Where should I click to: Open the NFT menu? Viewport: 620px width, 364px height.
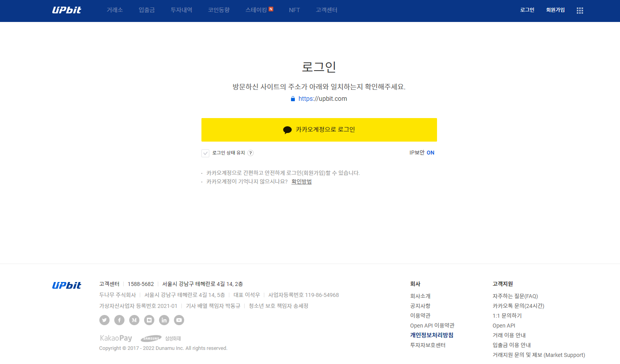click(x=294, y=10)
